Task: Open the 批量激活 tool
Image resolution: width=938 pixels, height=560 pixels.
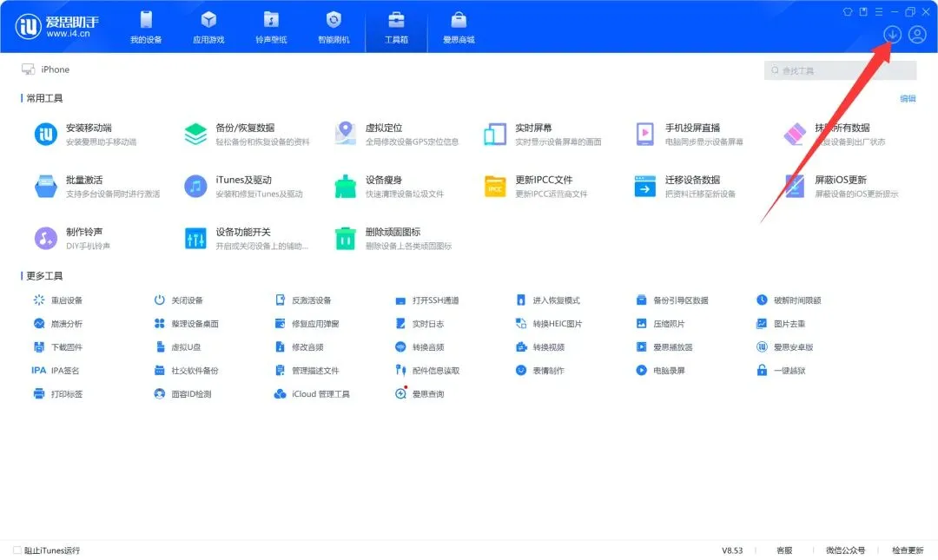Action: point(97,186)
